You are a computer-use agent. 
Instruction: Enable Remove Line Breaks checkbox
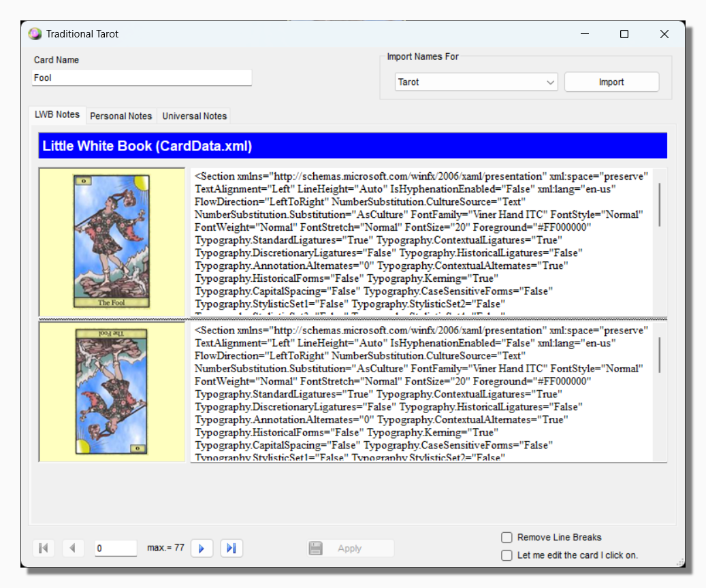coord(507,537)
